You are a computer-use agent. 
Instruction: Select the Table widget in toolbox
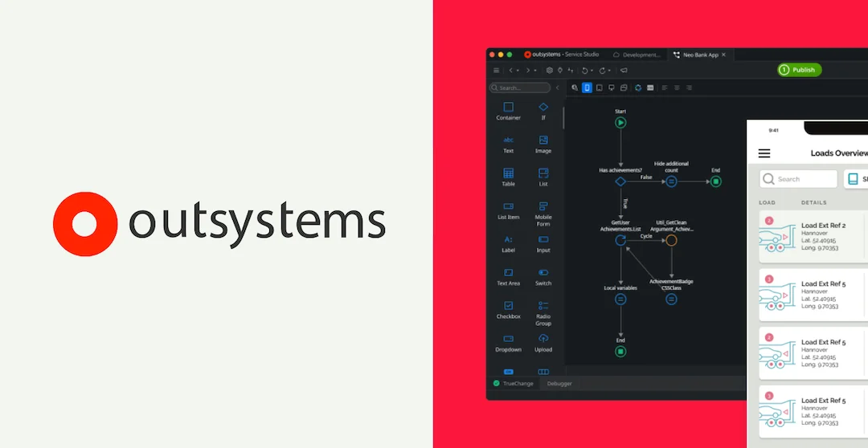[508, 177]
